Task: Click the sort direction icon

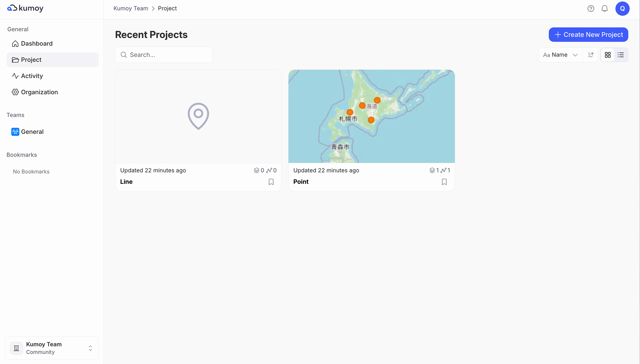Action: click(591, 55)
